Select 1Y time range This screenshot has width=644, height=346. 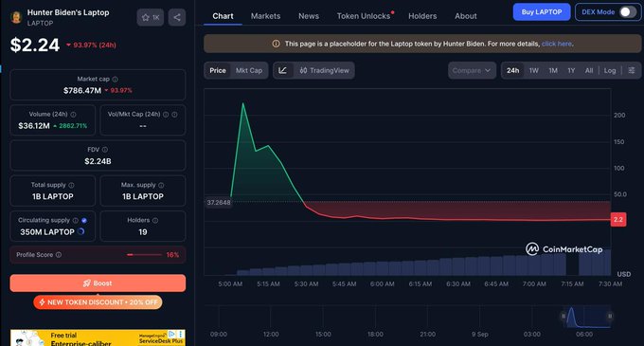[x=571, y=70]
